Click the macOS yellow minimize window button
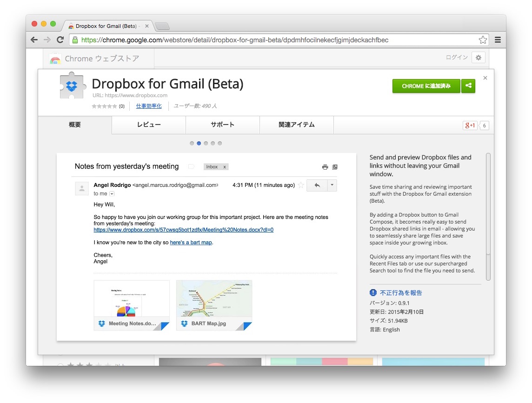532x403 pixels. (x=43, y=24)
